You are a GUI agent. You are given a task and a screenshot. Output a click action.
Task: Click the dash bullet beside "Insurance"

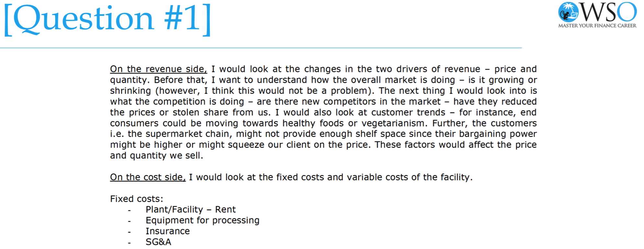(x=129, y=232)
